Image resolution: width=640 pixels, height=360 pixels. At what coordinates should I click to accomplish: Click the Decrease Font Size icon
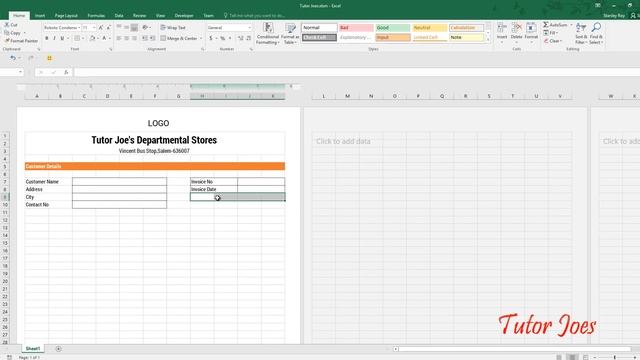[109, 27]
